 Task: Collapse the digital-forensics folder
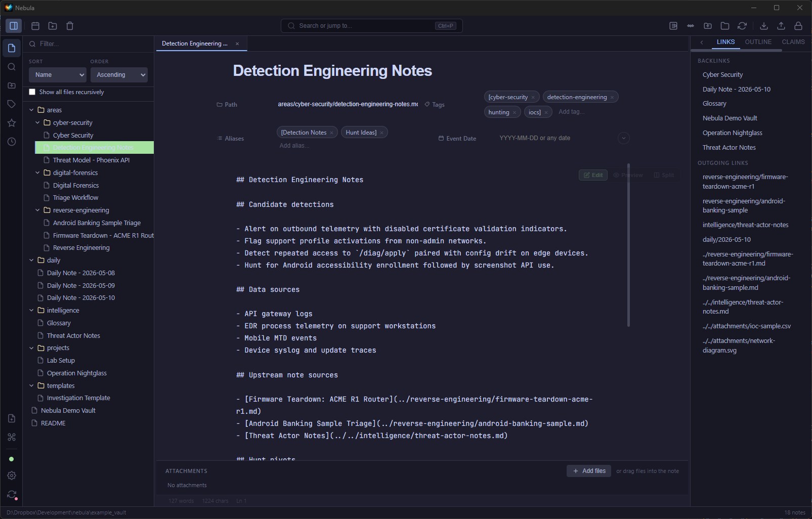pos(37,172)
